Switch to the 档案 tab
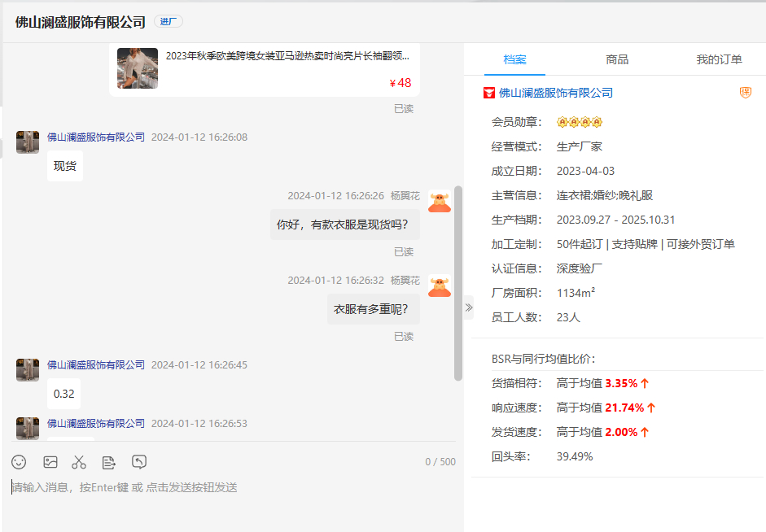The width and height of the screenshot is (766, 532). click(514, 59)
